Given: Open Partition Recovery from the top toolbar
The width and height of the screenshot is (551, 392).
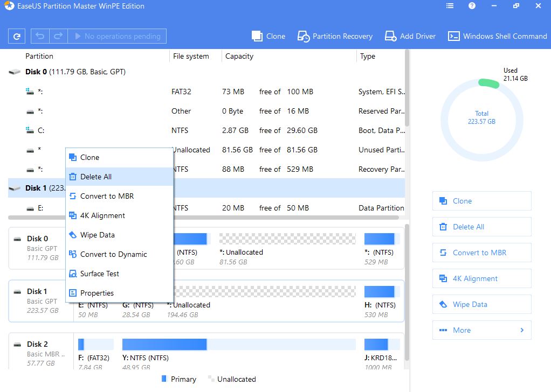Looking at the screenshot, I should tap(335, 36).
